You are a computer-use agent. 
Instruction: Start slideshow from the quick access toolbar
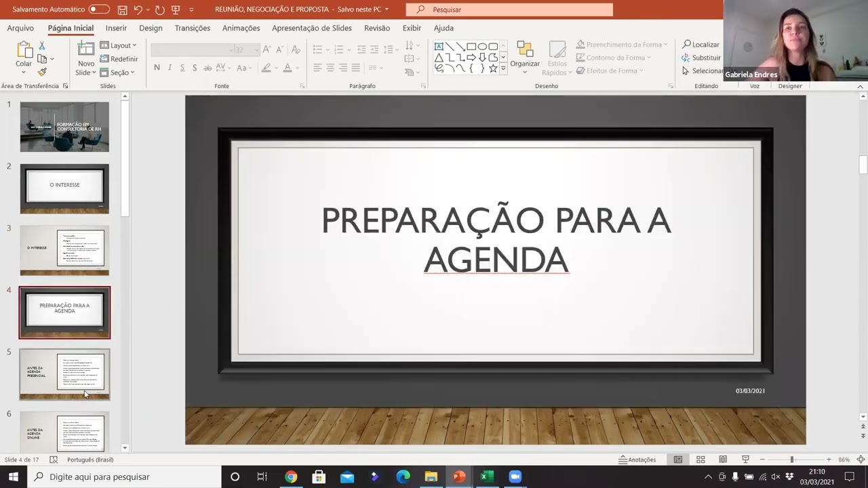pyautogui.click(x=176, y=9)
